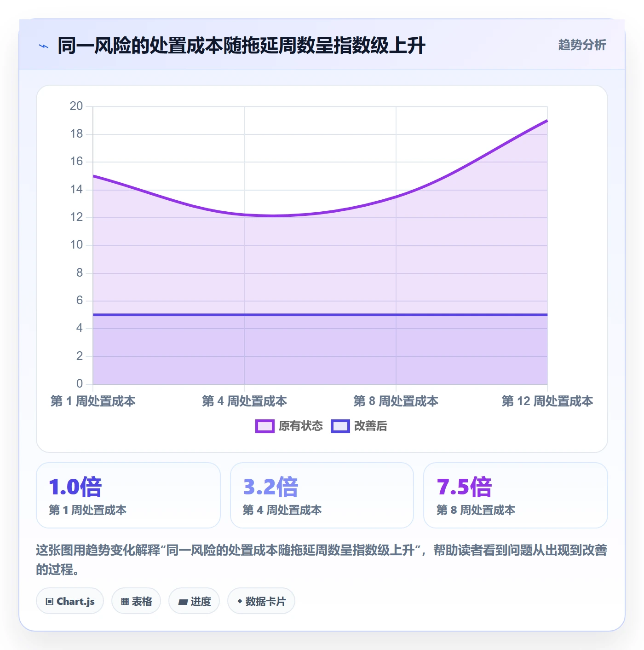Click the square icon in the Chart.js chip
This screenshot has width=644, height=650.
tap(50, 601)
